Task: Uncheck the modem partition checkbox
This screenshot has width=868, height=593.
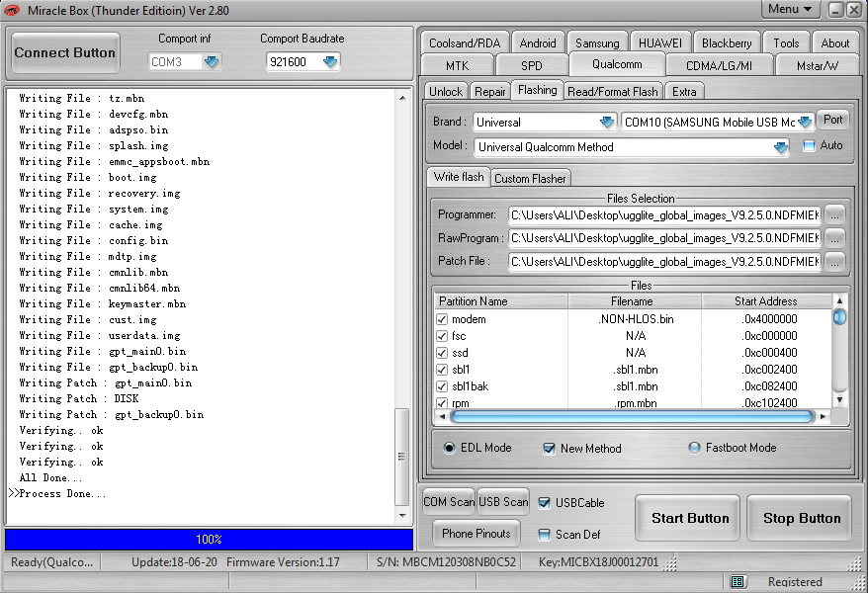Action: click(x=442, y=320)
